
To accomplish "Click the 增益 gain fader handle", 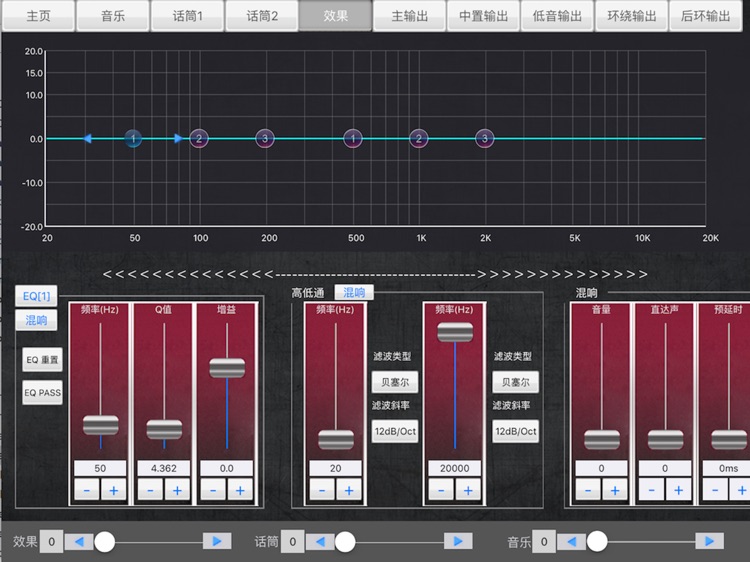I will pyautogui.click(x=227, y=368).
